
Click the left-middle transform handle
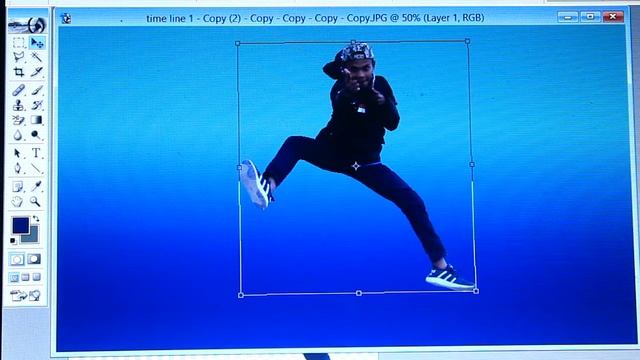click(239, 167)
